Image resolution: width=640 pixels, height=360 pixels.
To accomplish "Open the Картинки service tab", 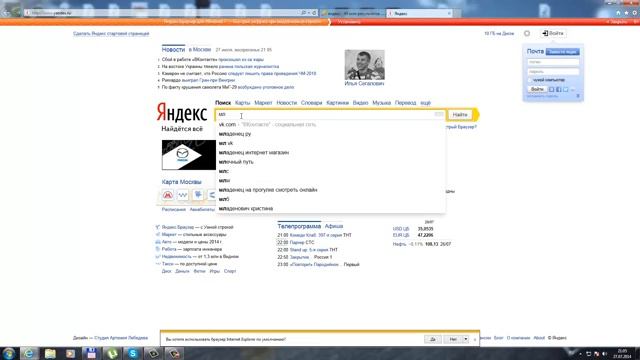I will click(x=338, y=103).
